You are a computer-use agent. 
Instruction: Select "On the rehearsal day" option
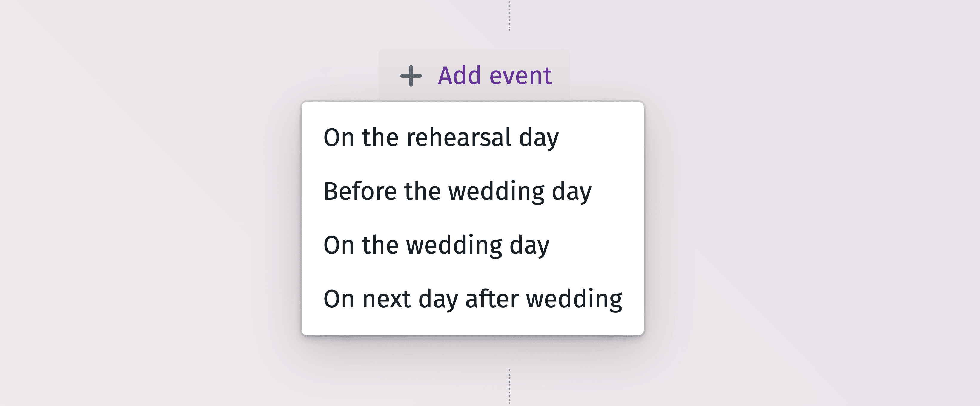point(441,137)
